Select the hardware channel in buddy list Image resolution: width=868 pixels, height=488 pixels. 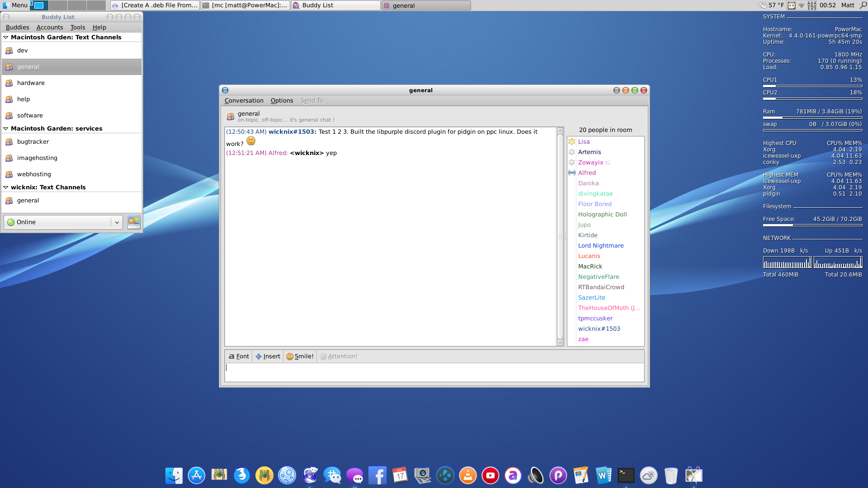31,83
